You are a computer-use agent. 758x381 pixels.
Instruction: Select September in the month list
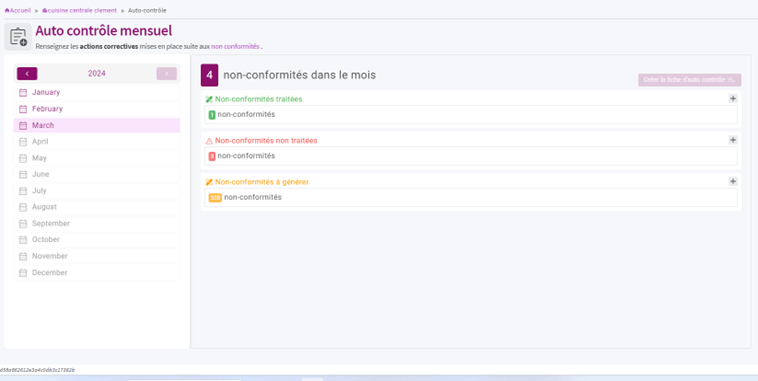pos(97,223)
